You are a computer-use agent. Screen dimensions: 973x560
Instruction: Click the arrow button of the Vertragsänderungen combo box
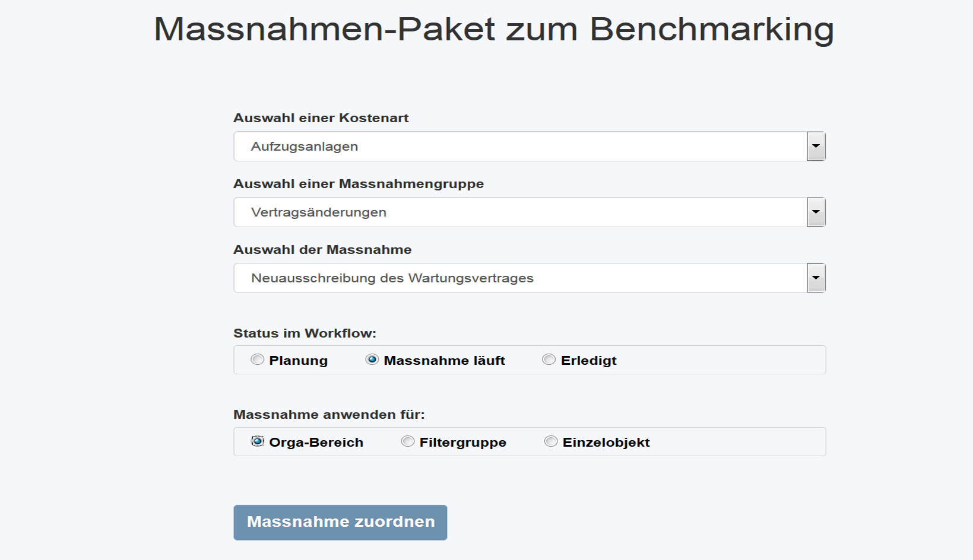816,212
